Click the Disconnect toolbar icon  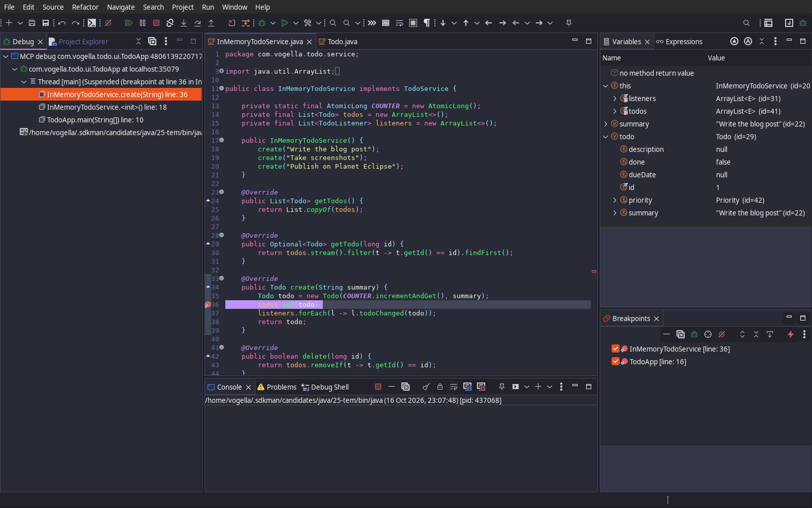(170, 23)
